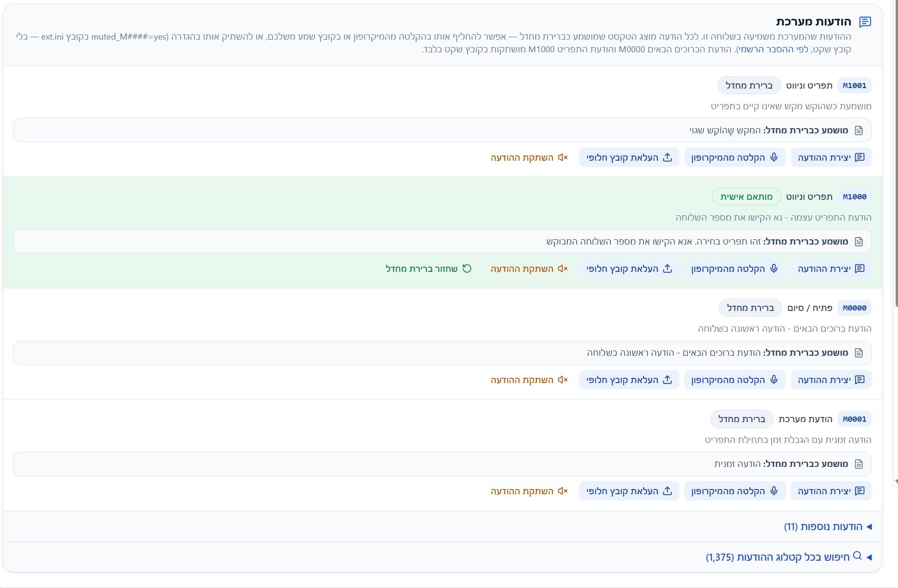898x588 pixels.
Task: Click מותאם אישית badge on M1000
Action: click(746, 197)
